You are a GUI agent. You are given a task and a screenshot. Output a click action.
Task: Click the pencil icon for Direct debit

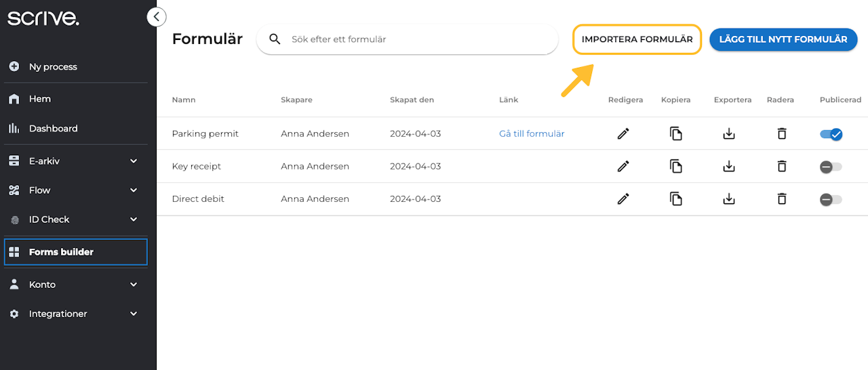click(x=623, y=199)
